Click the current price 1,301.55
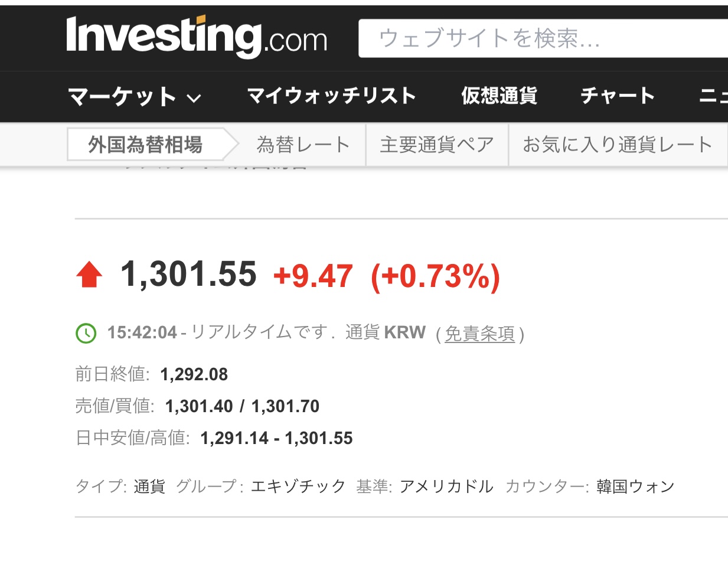Viewport: 728px width, 571px height. 188,275
